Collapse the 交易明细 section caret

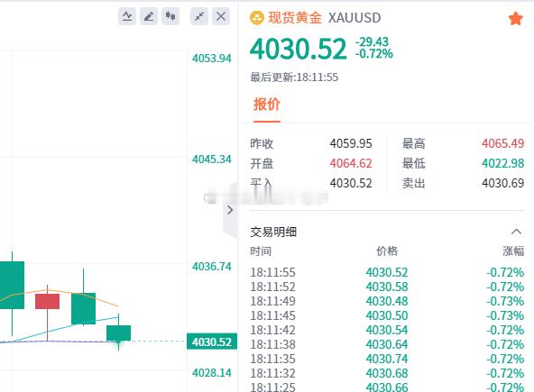[516, 232]
